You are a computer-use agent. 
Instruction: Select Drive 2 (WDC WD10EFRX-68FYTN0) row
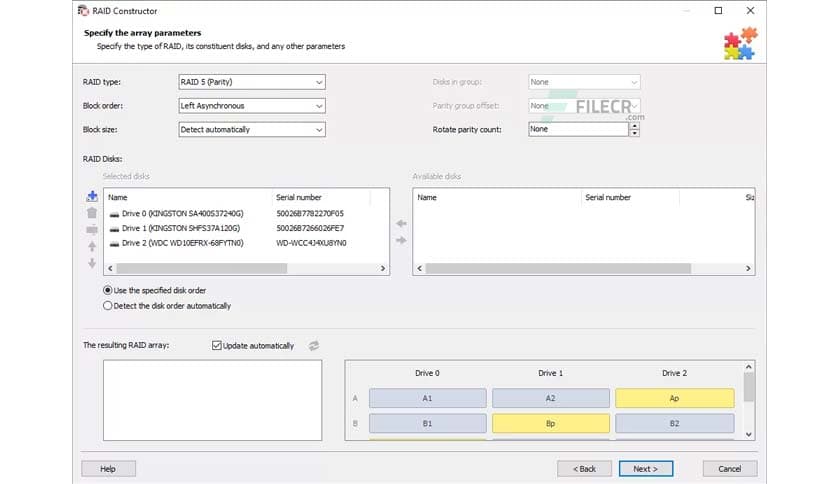[x=246, y=243]
